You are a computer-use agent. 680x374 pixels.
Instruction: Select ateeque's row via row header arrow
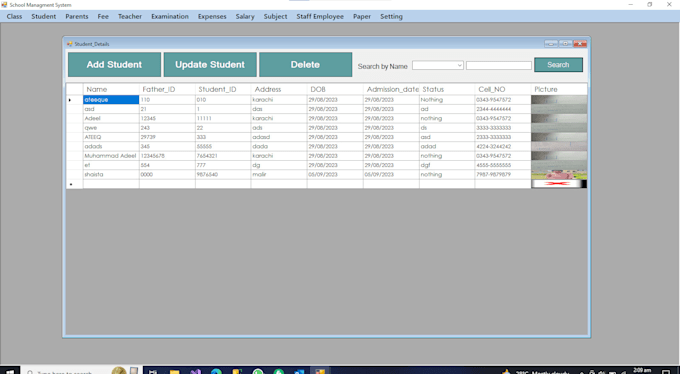[x=74, y=100]
